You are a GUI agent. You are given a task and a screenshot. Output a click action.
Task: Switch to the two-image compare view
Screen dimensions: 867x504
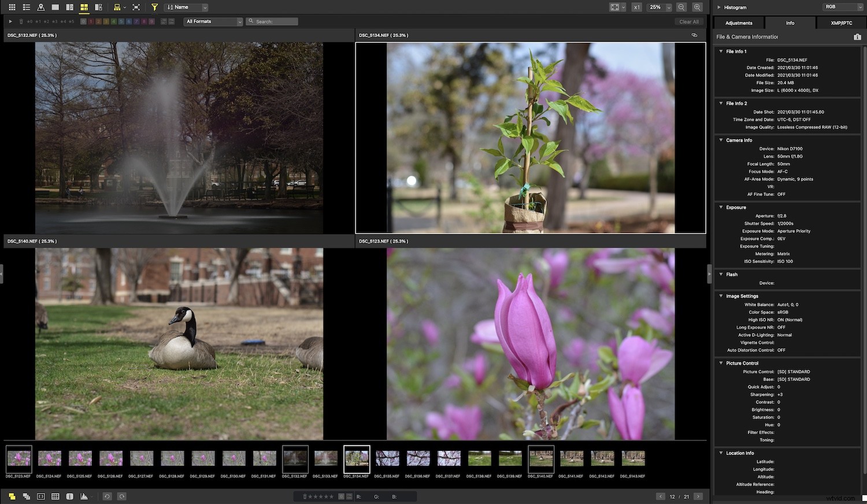[x=69, y=7]
